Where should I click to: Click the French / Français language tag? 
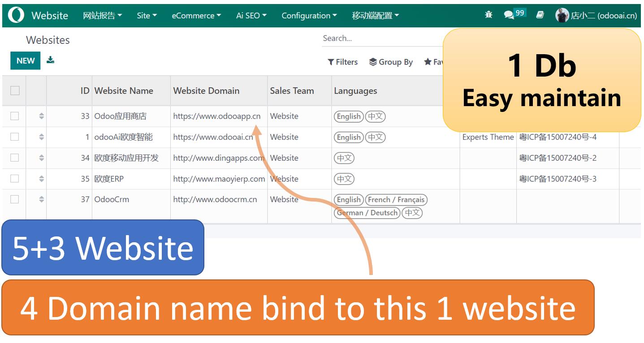tap(396, 200)
